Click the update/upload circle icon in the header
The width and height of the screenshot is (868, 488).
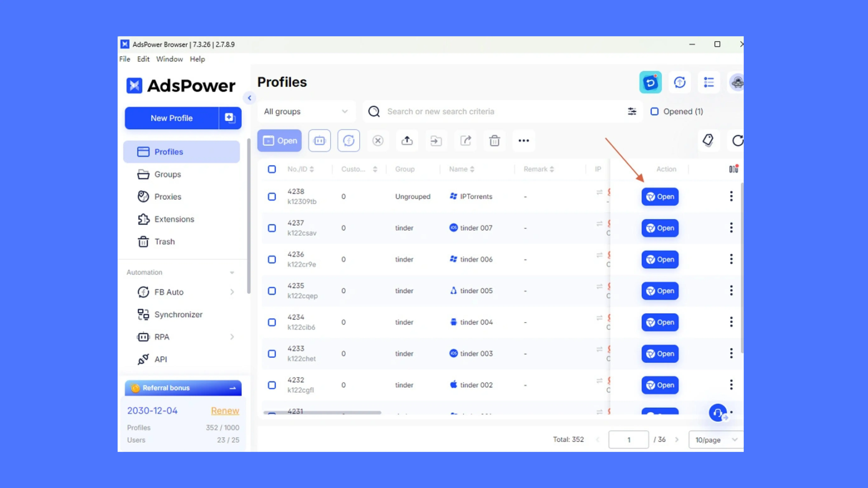point(680,82)
